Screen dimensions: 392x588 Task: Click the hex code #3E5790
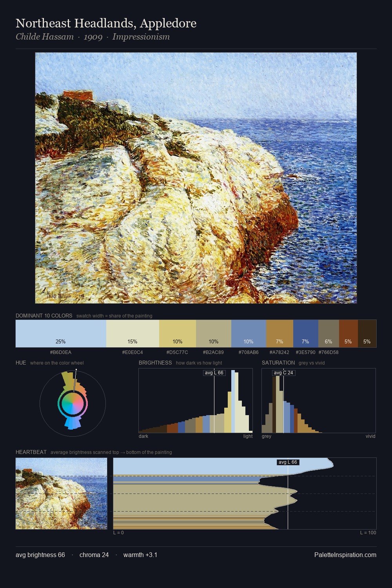(306, 352)
